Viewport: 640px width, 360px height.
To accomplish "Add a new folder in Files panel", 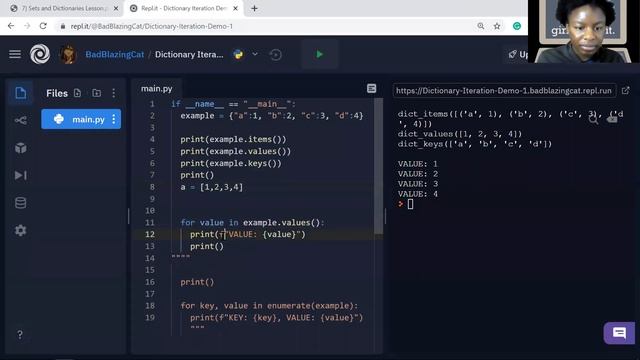I will (x=96, y=93).
